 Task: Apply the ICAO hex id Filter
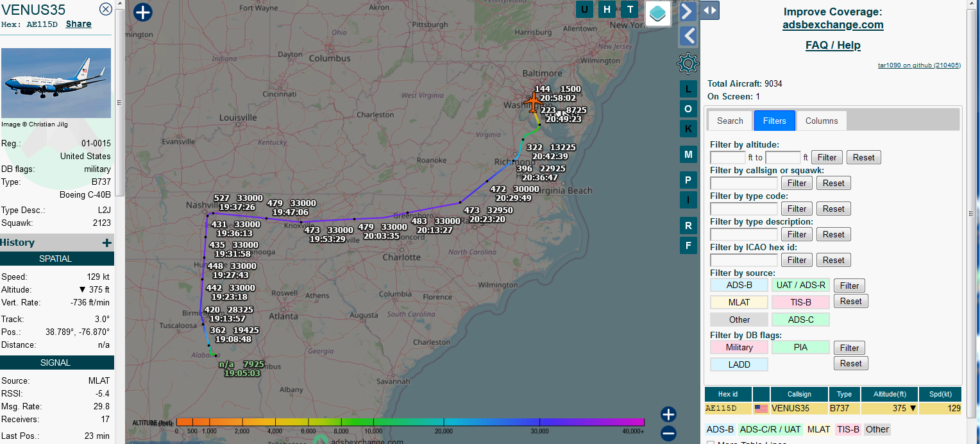[x=797, y=260]
